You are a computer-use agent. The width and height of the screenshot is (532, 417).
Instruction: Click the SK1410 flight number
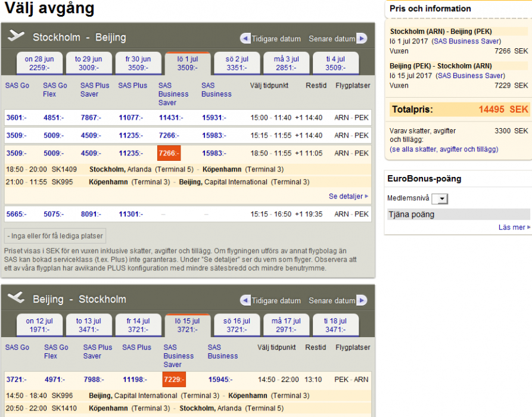tap(64, 408)
